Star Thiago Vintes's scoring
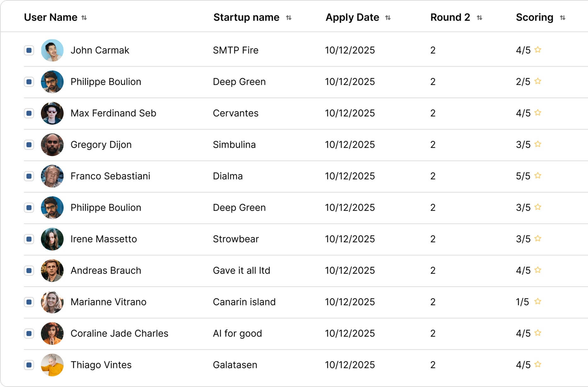This screenshot has height=387, width=588. 538,364
